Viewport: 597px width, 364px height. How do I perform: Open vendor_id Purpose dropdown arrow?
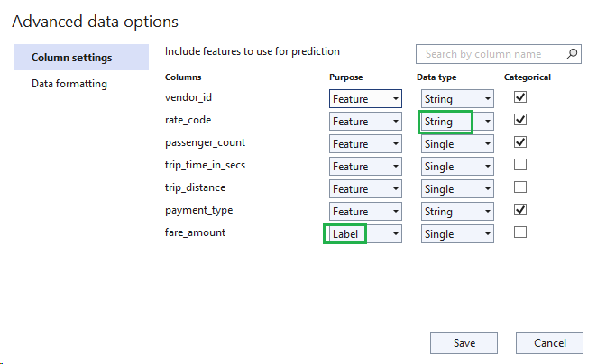point(396,99)
